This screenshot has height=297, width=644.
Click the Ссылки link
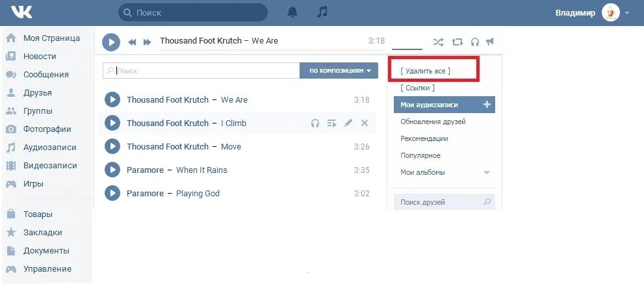click(417, 88)
